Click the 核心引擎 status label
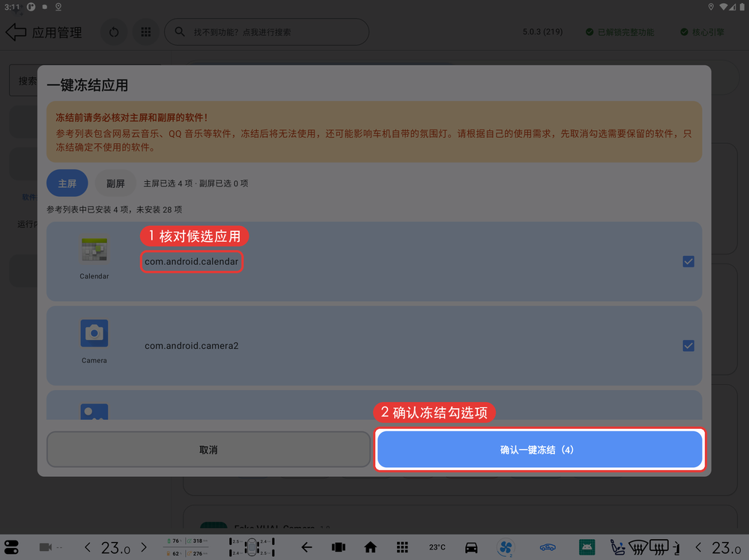 click(x=703, y=32)
